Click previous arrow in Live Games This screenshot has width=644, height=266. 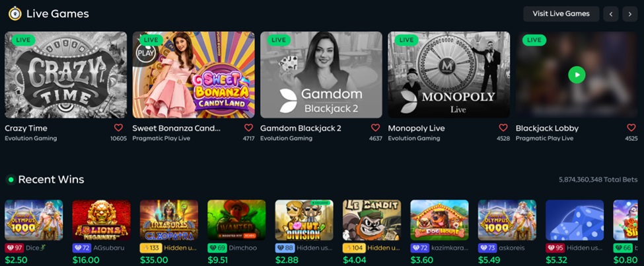[x=611, y=14]
